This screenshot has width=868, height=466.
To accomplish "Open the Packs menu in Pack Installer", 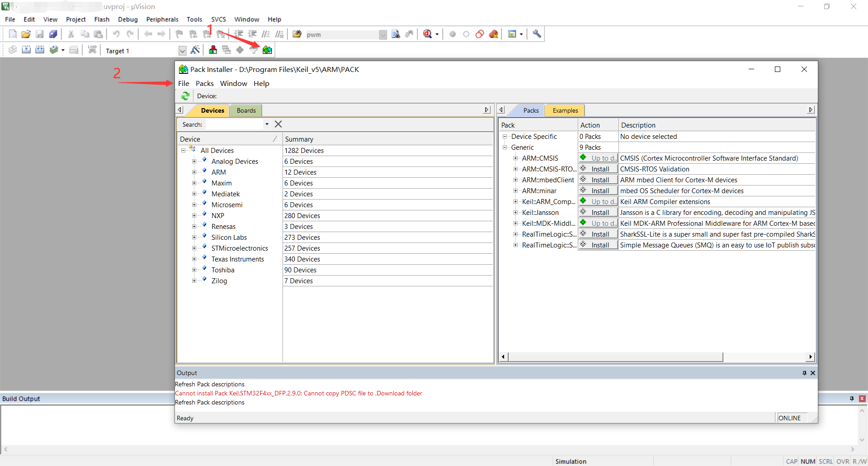I will pyautogui.click(x=204, y=83).
